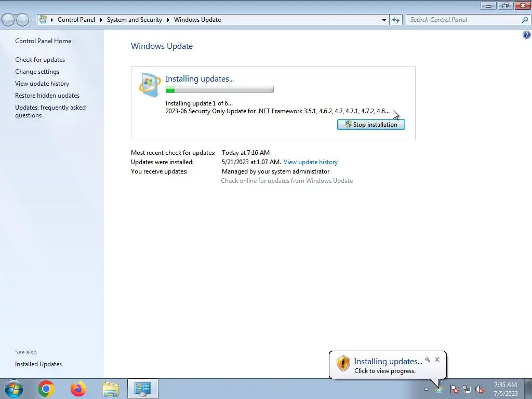Click the Forward navigation arrow
This screenshot has height=399, width=532.
(x=22, y=20)
